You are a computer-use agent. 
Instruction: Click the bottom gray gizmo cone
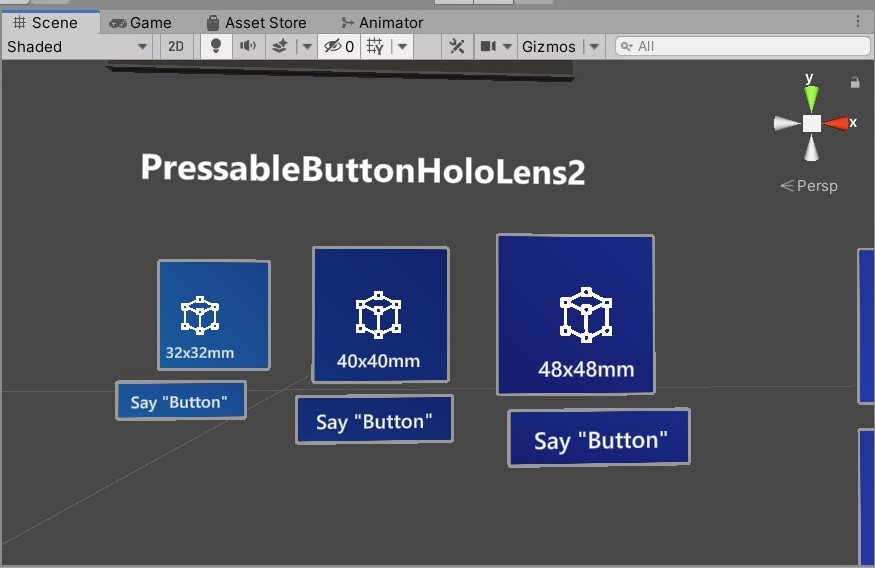[x=811, y=148]
